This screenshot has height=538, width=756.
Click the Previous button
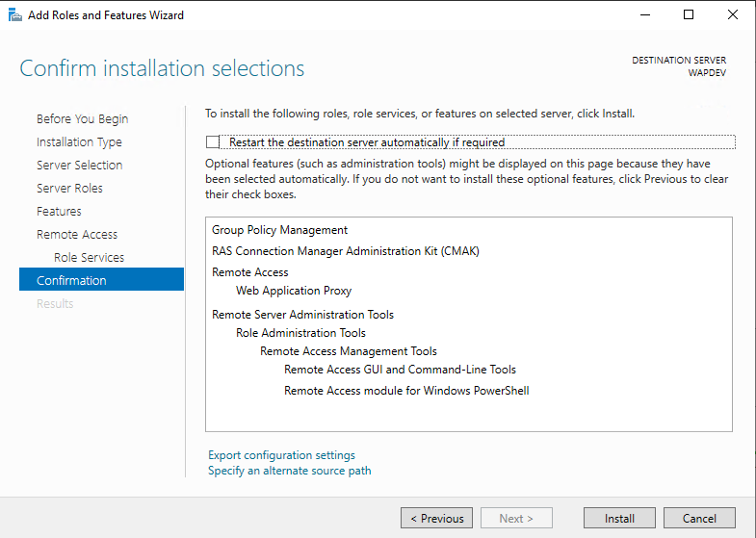(436, 518)
